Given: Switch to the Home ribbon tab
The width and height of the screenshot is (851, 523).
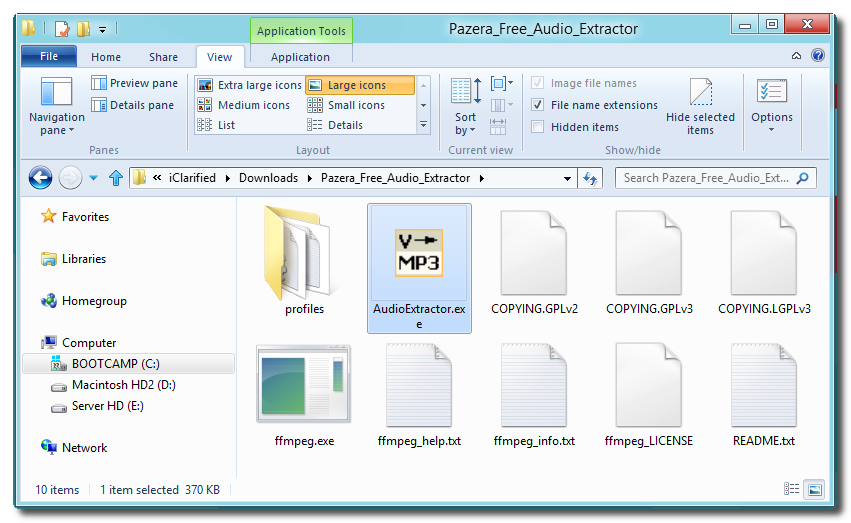Looking at the screenshot, I should [106, 57].
